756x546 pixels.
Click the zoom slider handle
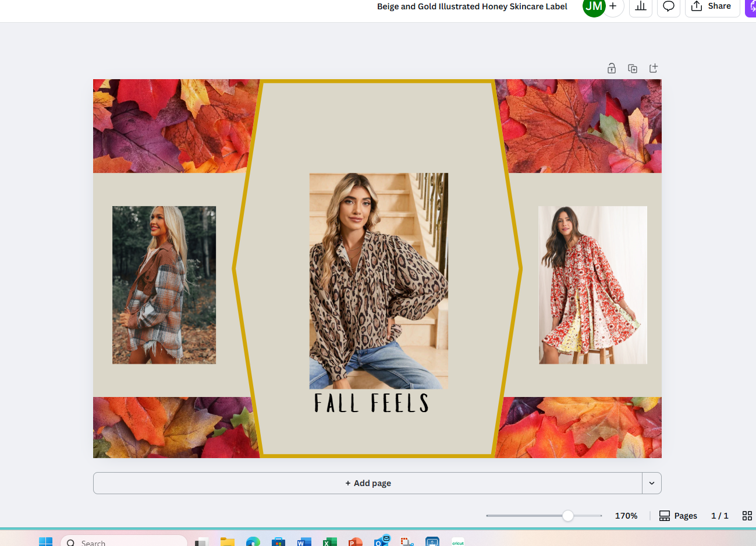click(567, 516)
